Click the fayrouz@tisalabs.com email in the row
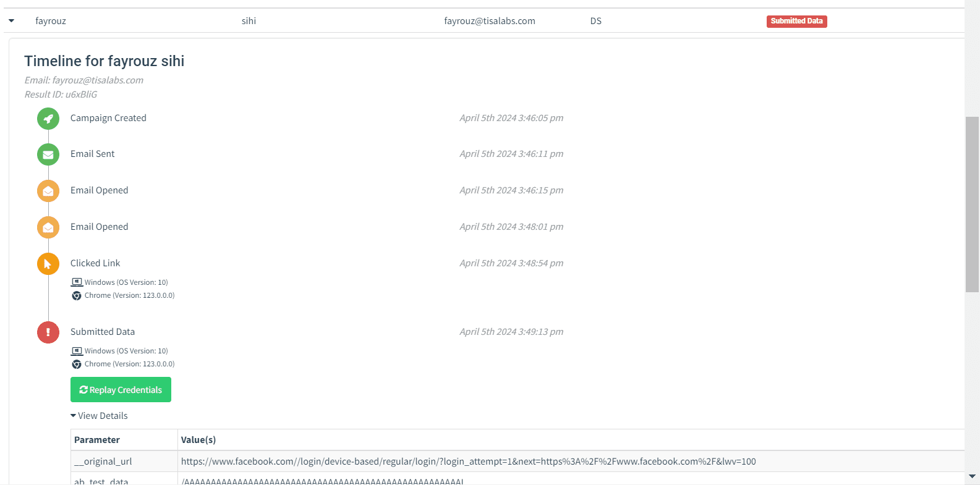The width and height of the screenshot is (980, 485). click(x=490, y=21)
